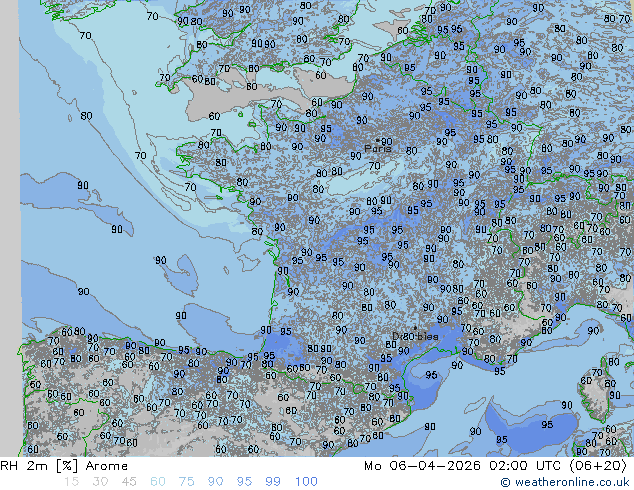Image resolution: width=634 pixels, height=490 pixels.
Task: Click the 100 value in the humidity legend
Action: (306, 482)
